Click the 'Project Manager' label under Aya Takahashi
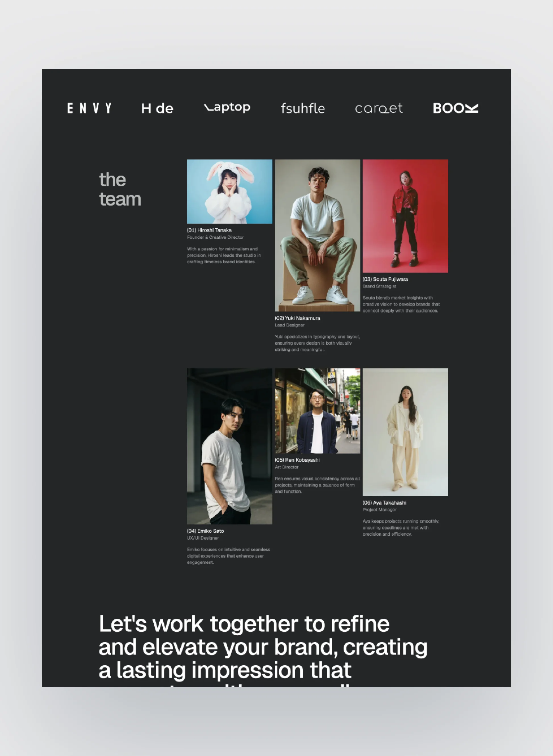Viewport: 553px width, 756px height. [x=379, y=510]
